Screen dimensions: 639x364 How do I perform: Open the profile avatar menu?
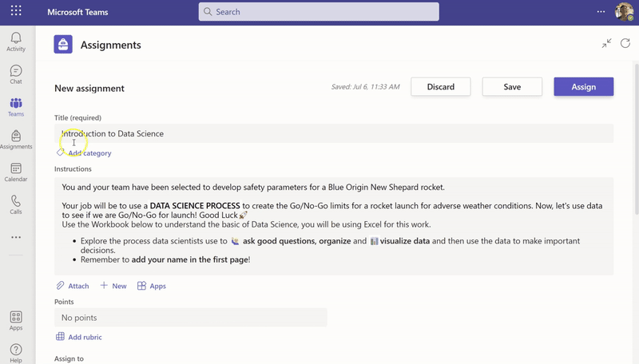[x=624, y=12]
